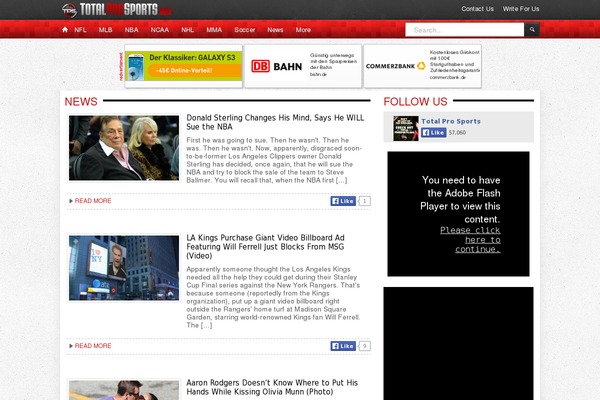Click Please click here to continue link
Screen dimensions: 600x400
[x=470, y=240]
